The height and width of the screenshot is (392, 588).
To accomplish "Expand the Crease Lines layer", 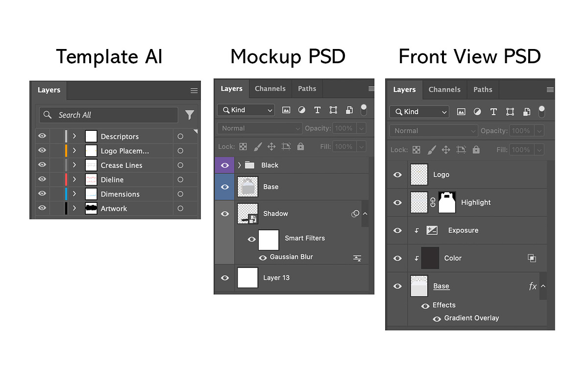I will click(74, 165).
